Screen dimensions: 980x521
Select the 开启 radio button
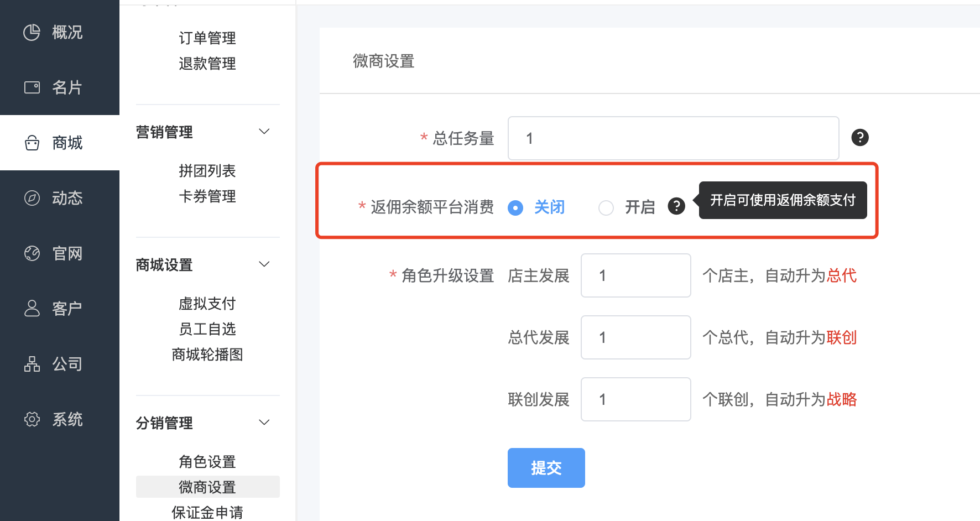[606, 207]
